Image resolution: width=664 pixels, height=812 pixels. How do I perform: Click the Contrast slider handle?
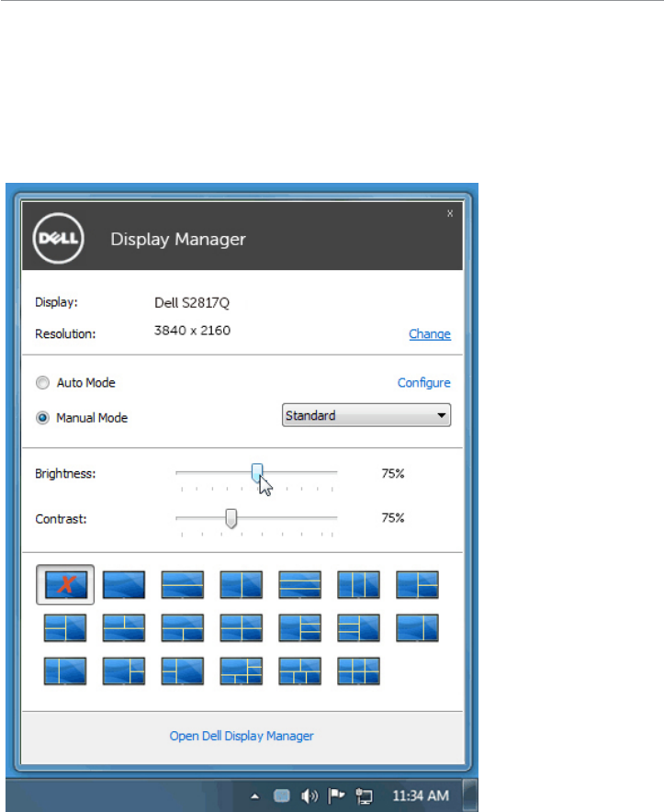click(x=231, y=518)
